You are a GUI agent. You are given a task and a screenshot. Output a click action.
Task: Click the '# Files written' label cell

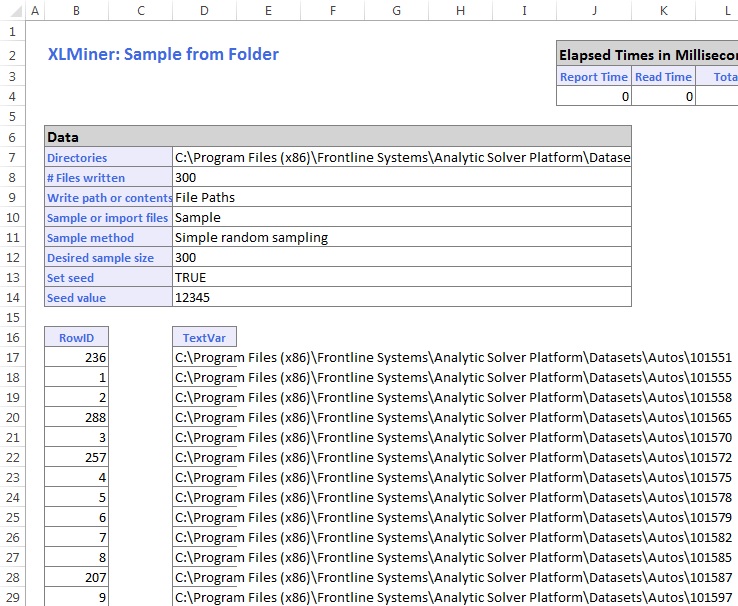pyautogui.click(x=108, y=177)
